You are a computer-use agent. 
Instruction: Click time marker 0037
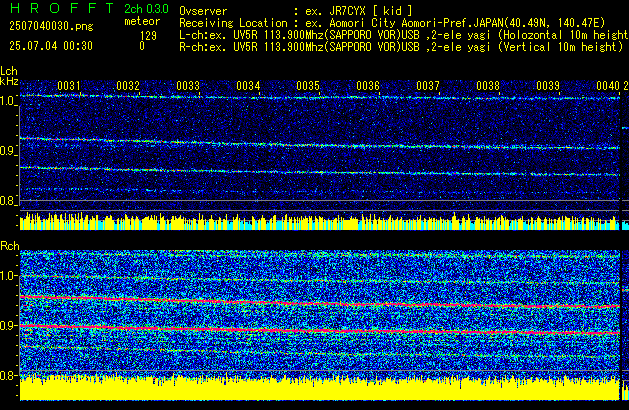[x=428, y=86]
